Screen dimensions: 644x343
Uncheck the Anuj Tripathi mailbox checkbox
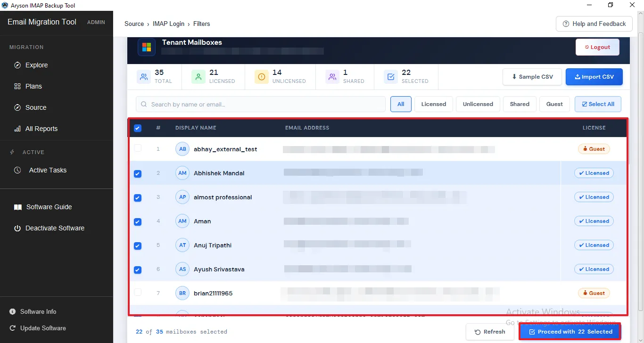pyautogui.click(x=138, y=245)
